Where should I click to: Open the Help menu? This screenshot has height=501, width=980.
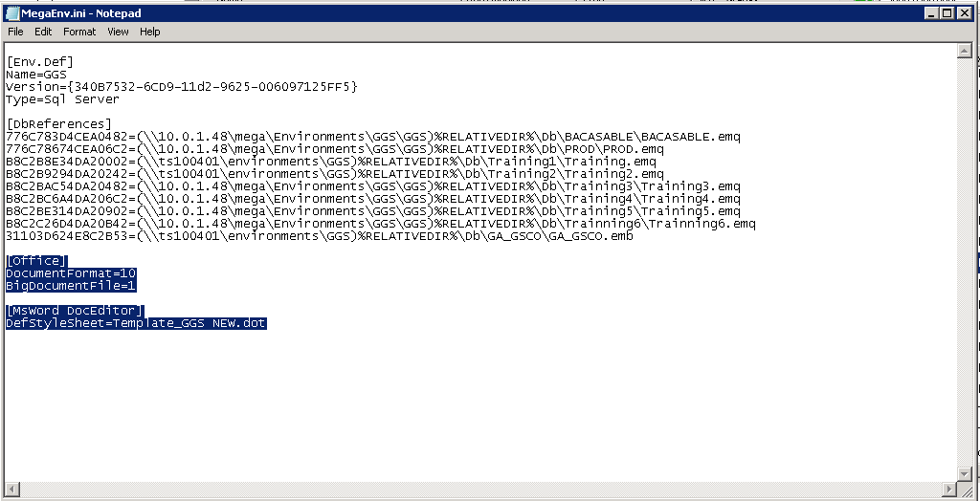149,32
